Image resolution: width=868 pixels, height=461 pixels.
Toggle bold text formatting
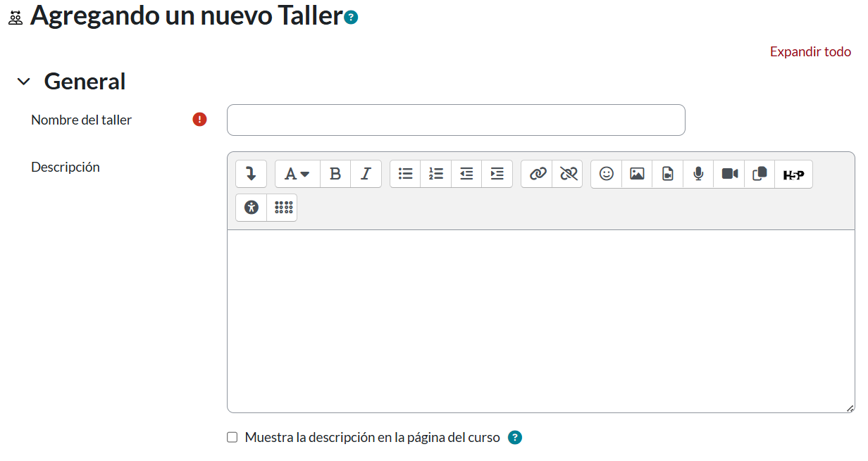point(335,174)
